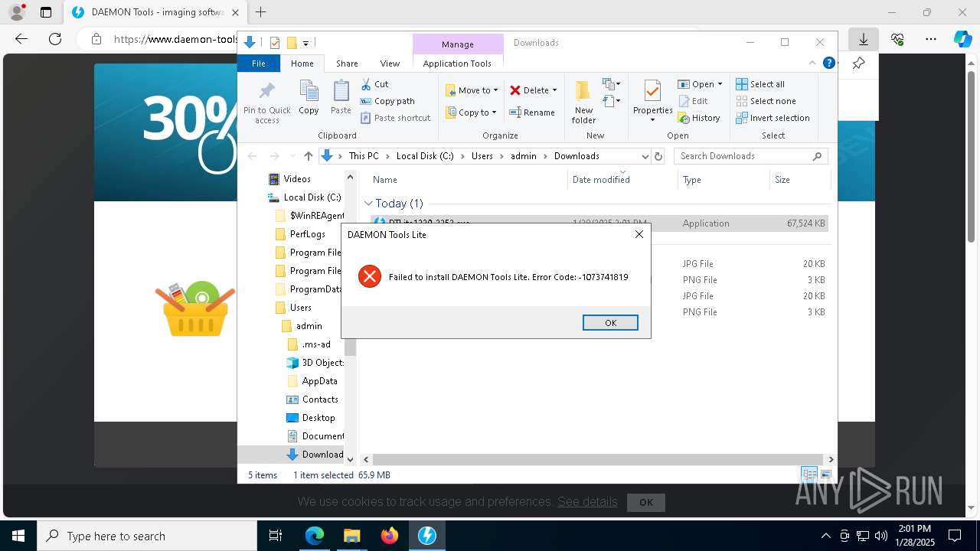Select Local Disk (C:) in navigation tree
980x551 pixels.
305,197
